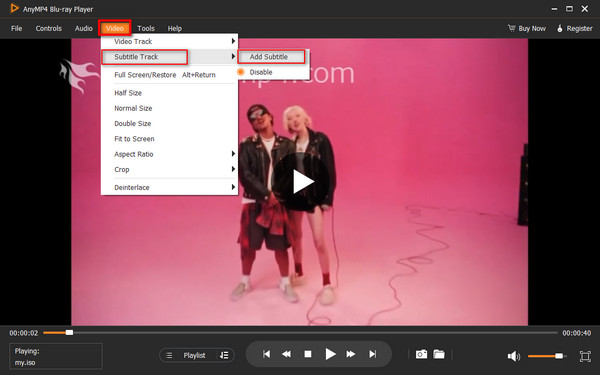Viewport: 600px width, 375px height.
Task: Click the AnyMP4 Blu-ray Player logo icon
Action: coord(14,8)
